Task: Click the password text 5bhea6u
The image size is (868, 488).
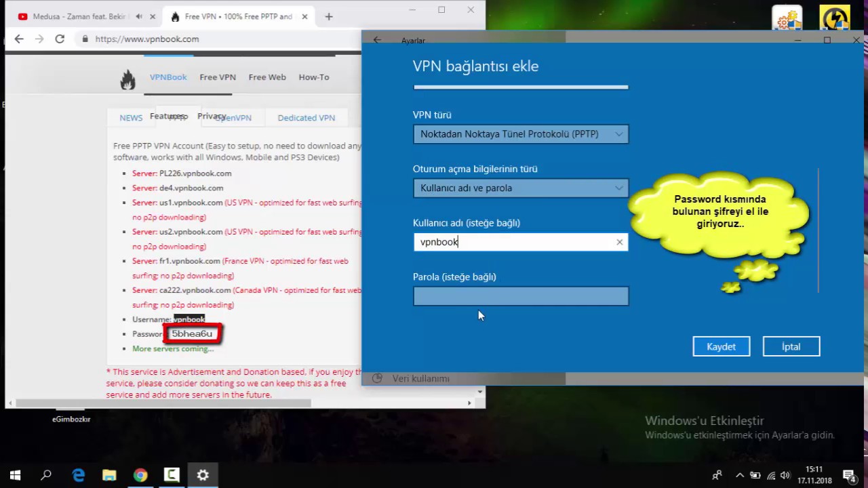Action: (192, 333)
